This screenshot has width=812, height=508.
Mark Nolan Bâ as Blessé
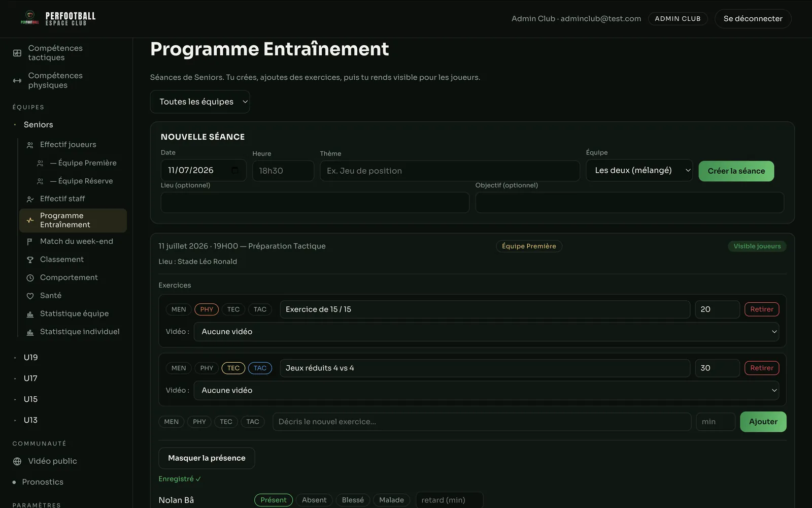[x=353, y=500]
